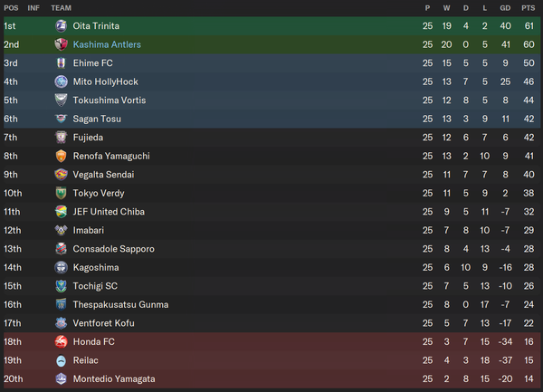543x392 pixels.
Task: Select the Ehime FC badge icon
Action: pos(61,63)
